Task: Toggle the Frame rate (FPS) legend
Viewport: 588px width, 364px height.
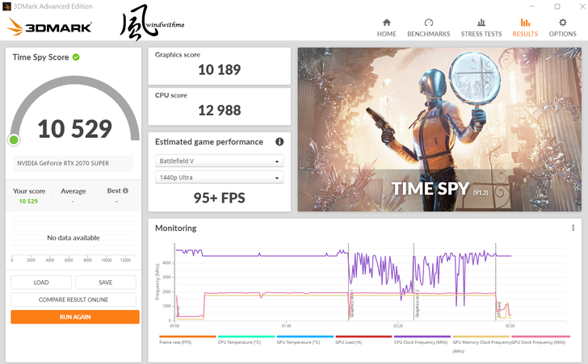Action: click(187, 340)
